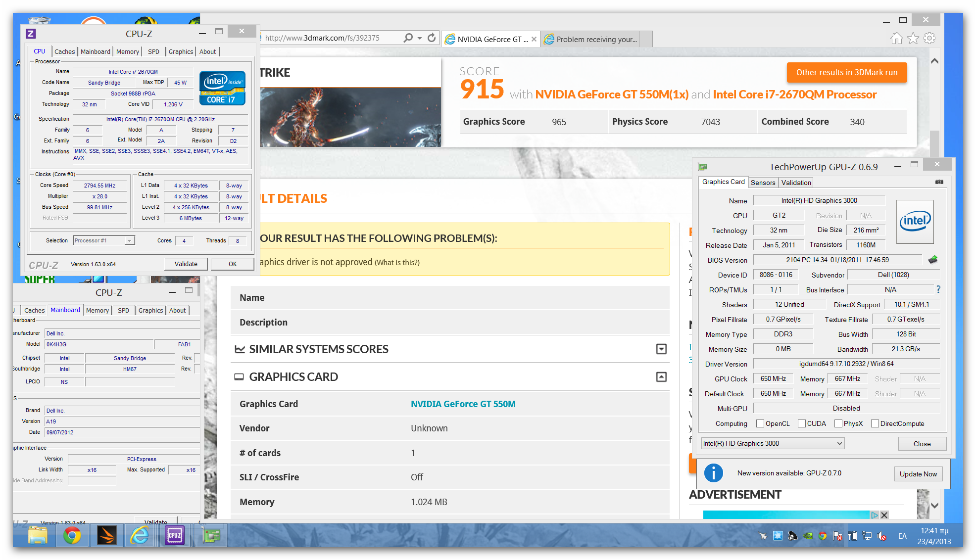The height and width of the screenshot is (560, 976).
Task: Switch to GPU-Z on the taskbar
Action: [x=211, y=535]
